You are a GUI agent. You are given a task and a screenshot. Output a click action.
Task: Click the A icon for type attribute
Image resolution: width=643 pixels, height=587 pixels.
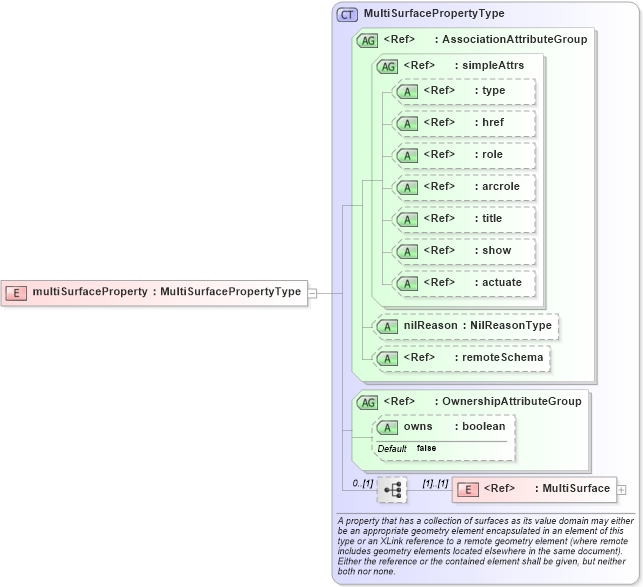click(407, 91)
